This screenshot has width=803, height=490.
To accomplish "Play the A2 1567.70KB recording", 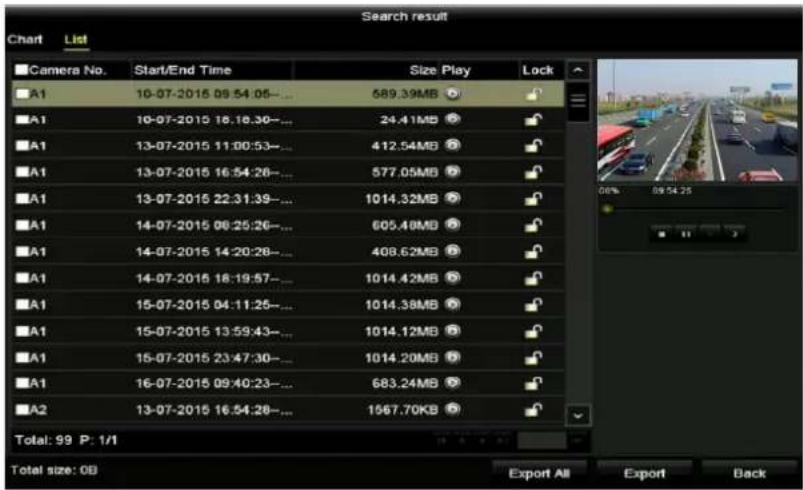I will (453, 409).
